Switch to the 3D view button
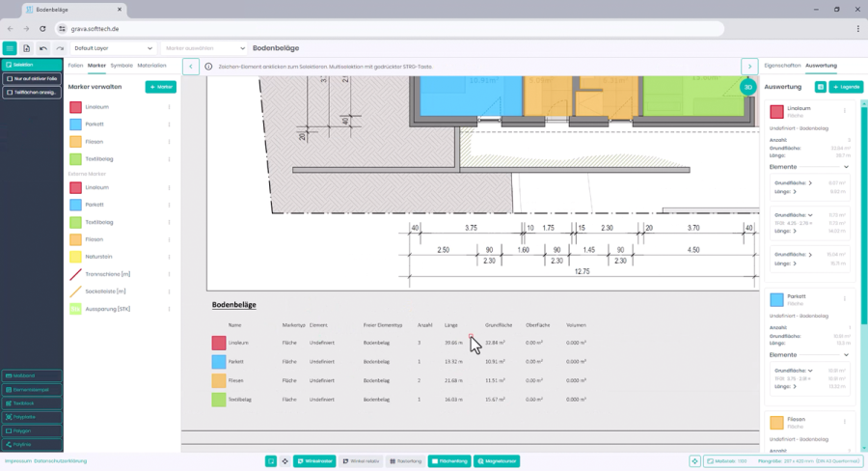Screen dimensions: 868x471 747,87
